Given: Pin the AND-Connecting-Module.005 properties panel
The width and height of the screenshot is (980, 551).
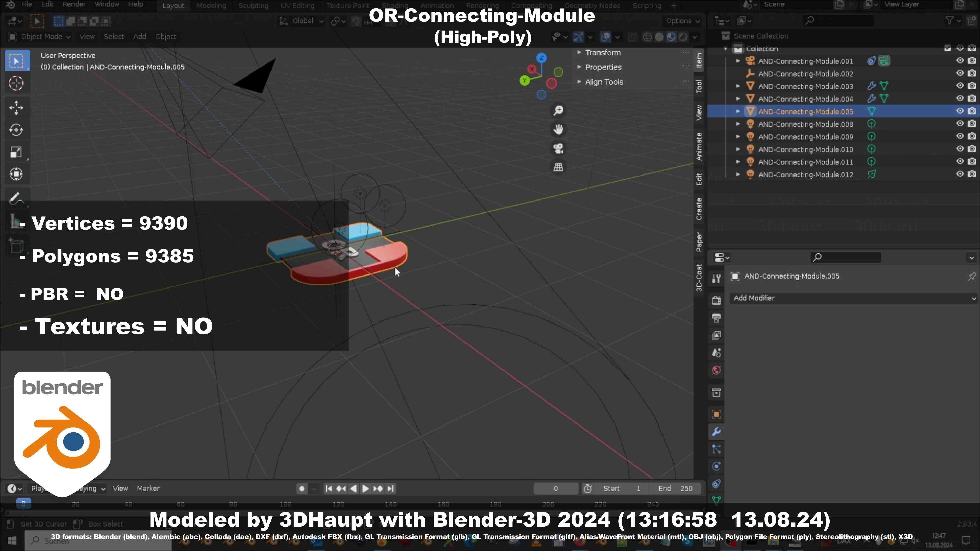Looking at the screenshot, I should point(972,276).
